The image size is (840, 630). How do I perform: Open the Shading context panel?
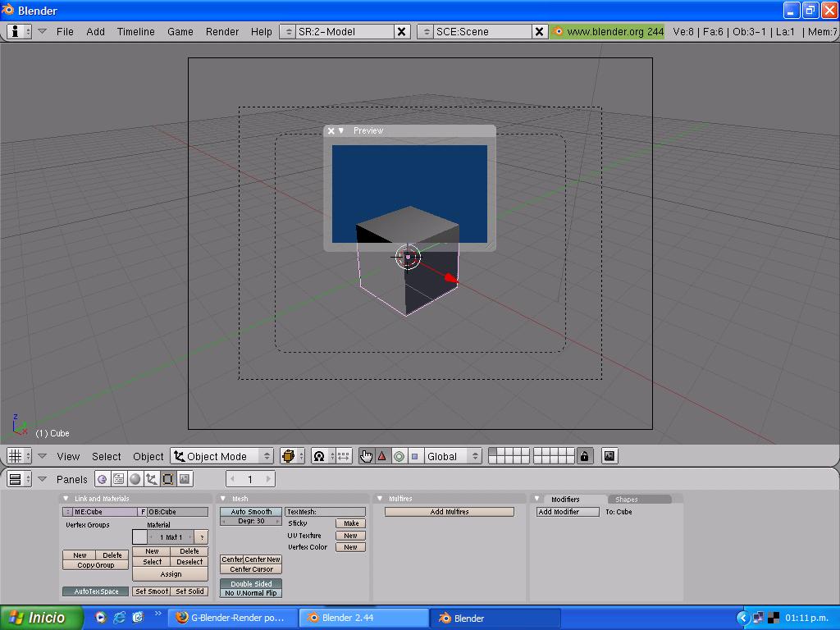point(135,479)
